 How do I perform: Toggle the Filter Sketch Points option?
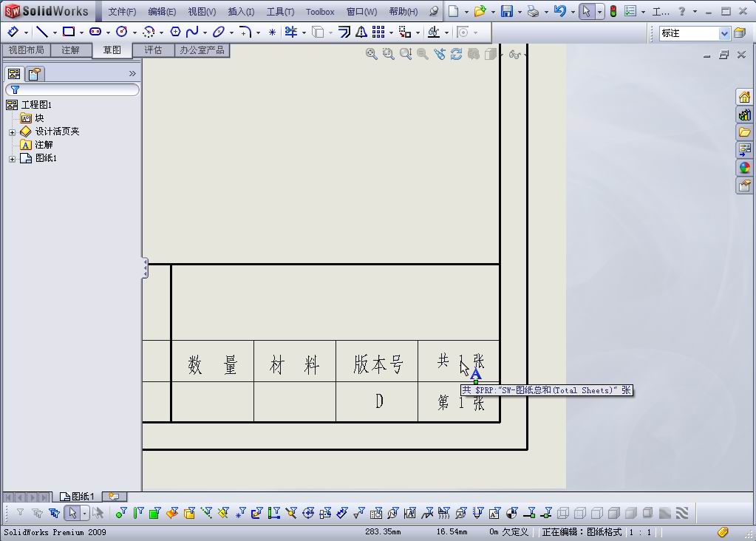[241, 513]
